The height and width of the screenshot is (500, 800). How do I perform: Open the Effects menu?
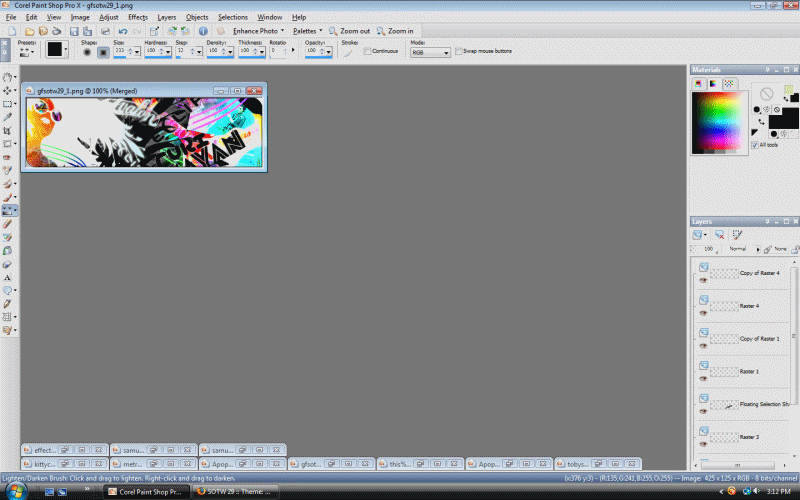point(138,17)
